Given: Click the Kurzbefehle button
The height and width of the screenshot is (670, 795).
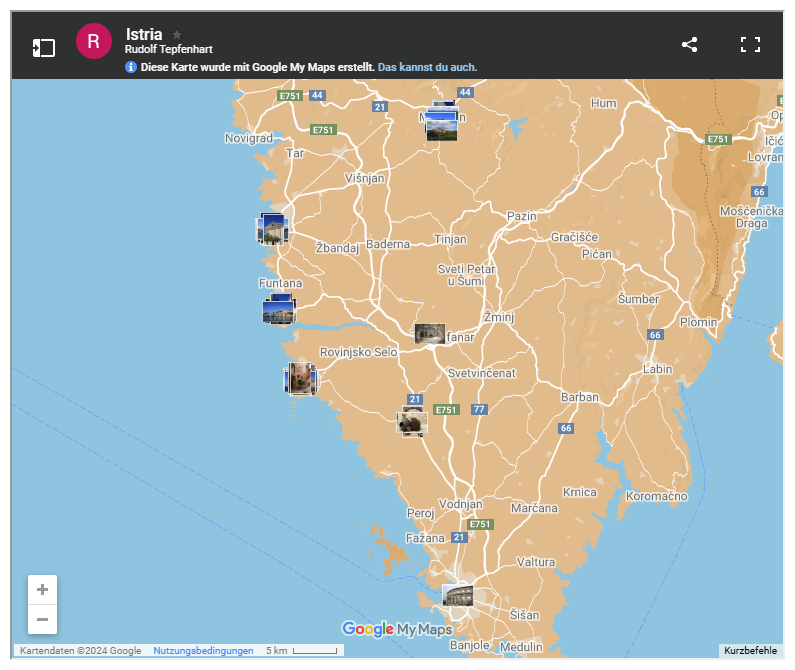Looking at the screenshot, I should 750,651.
